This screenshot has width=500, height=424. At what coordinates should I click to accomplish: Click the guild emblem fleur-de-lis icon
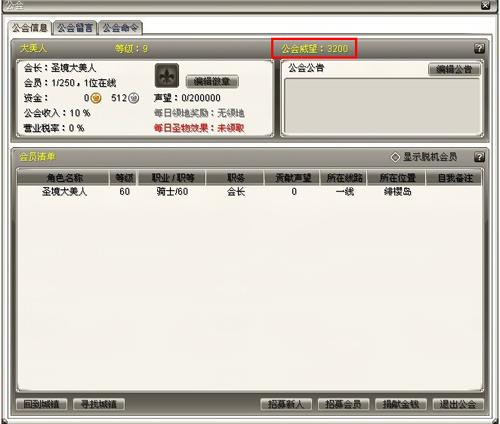(167, 76)
